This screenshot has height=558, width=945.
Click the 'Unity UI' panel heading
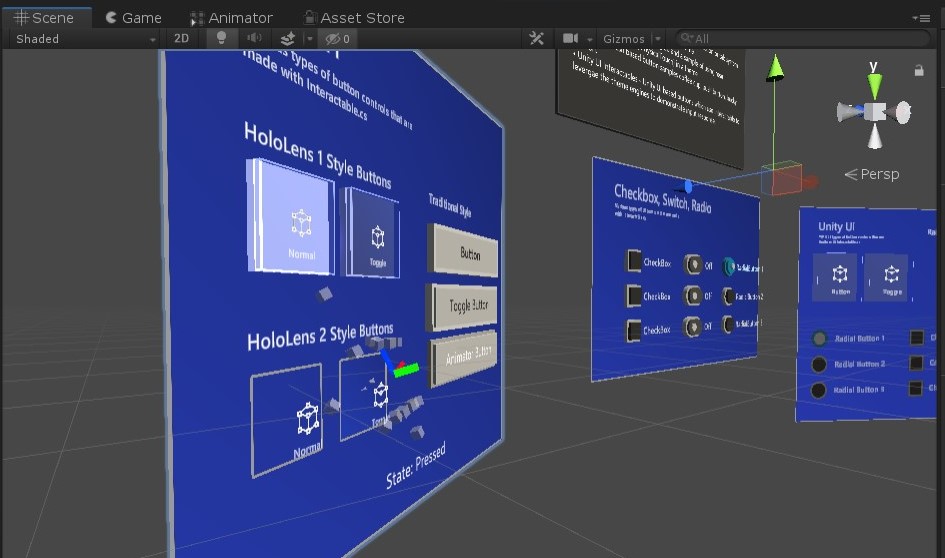(836, 227)
